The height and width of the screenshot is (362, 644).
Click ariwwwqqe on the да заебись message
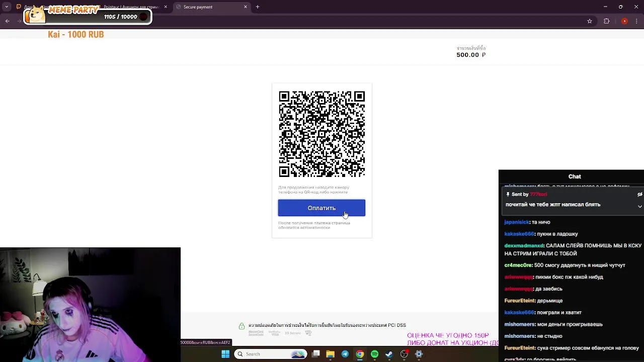click(519, 289)
